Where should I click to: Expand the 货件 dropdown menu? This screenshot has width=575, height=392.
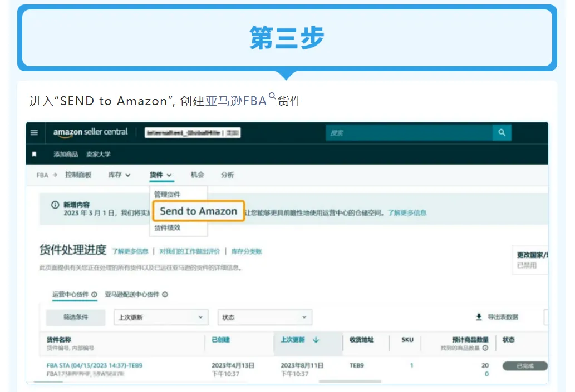coord(161,175)
